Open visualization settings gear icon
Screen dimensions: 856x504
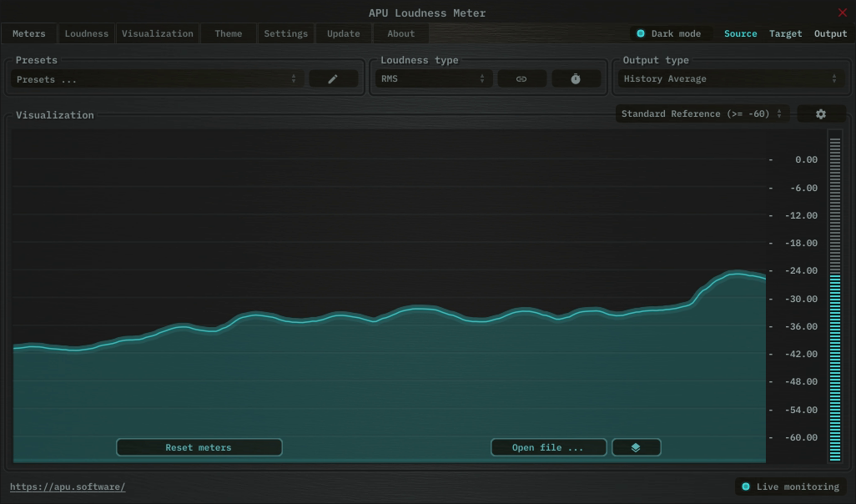[x=821, y=113]
